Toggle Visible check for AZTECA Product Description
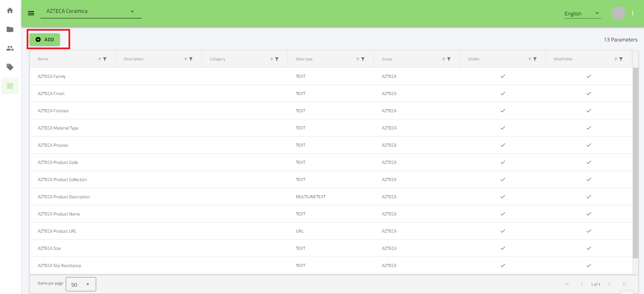This screenshot has width=644, height=294. pos(503,197)
